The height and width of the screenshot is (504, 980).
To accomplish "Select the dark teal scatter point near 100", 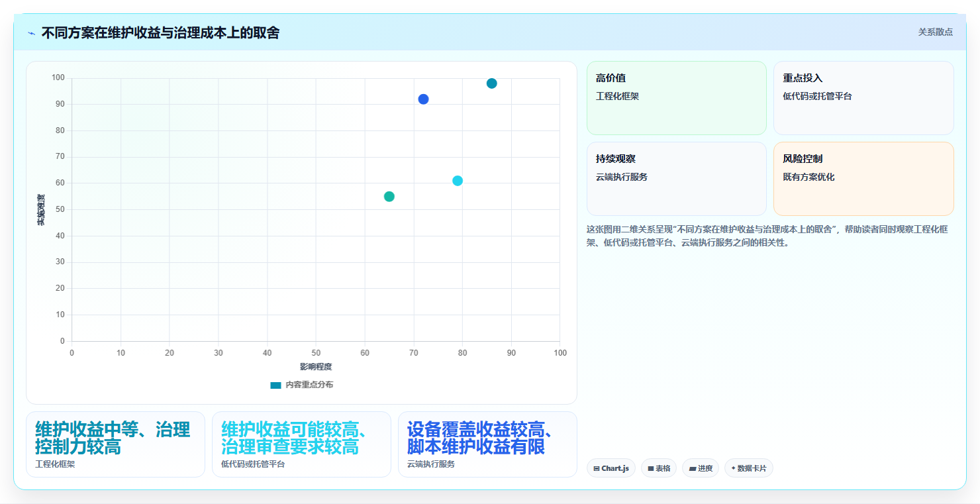I will [x=491, y=83].
